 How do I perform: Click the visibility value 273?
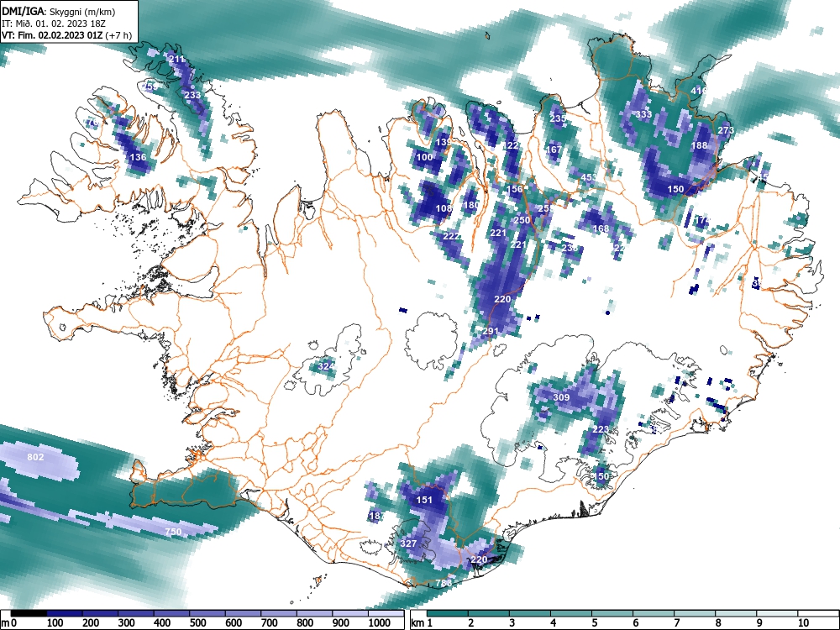click(x=726, y=130)
